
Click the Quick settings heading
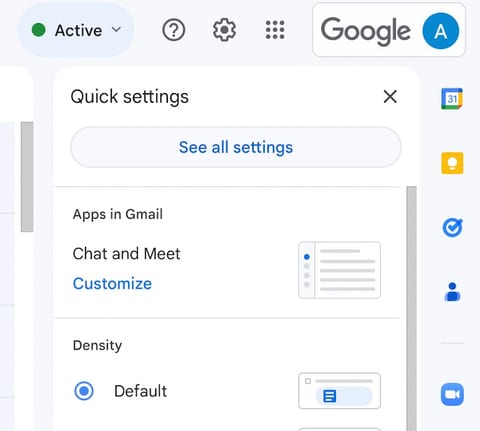tap(129, 97)
